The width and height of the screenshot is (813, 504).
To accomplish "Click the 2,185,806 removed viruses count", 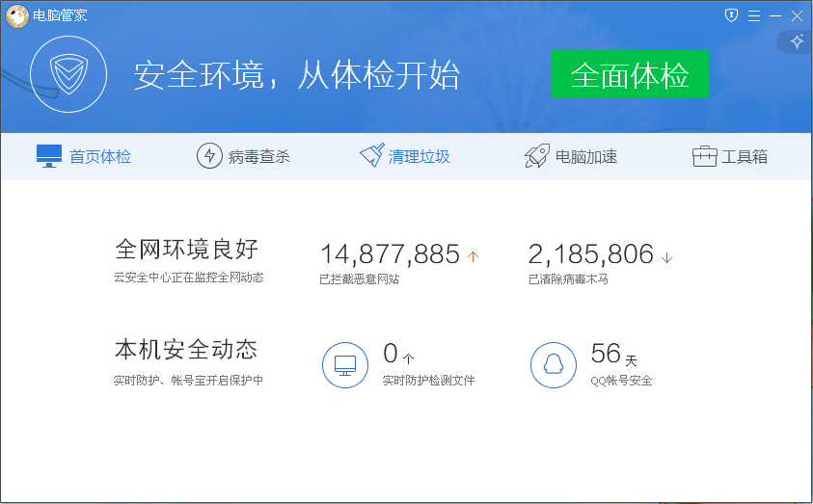I will (x=590, y=254).
